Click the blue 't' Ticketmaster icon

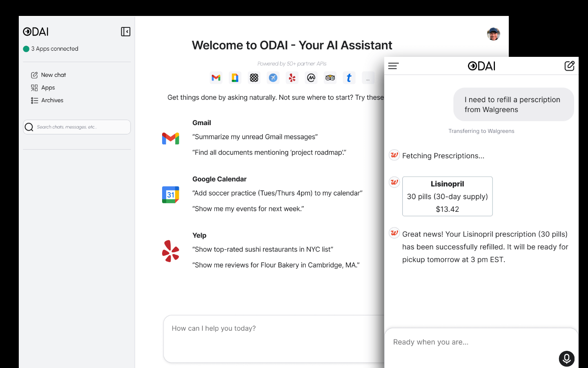349,78
